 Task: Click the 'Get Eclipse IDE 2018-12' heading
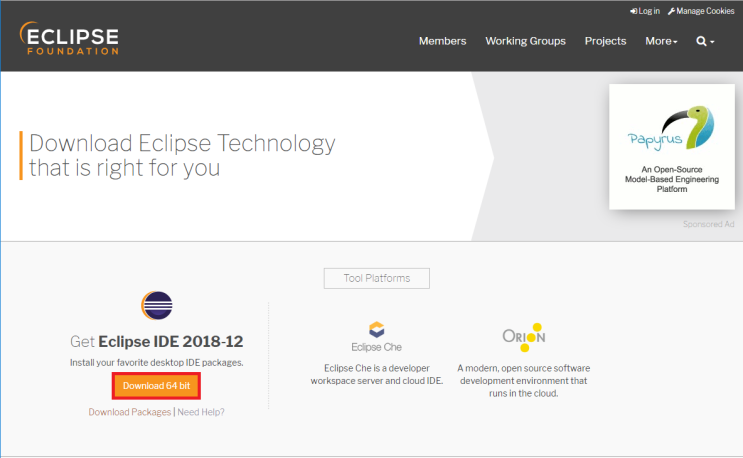point(156,341)
